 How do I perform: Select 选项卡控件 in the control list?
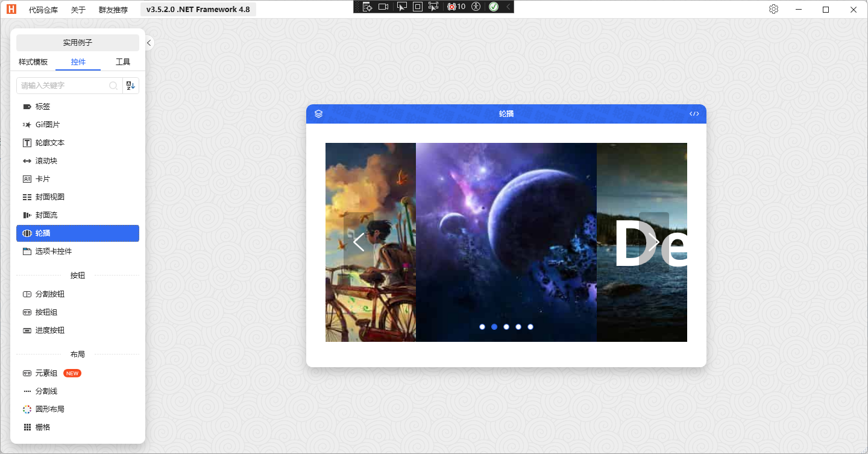[x=78, y=251]
